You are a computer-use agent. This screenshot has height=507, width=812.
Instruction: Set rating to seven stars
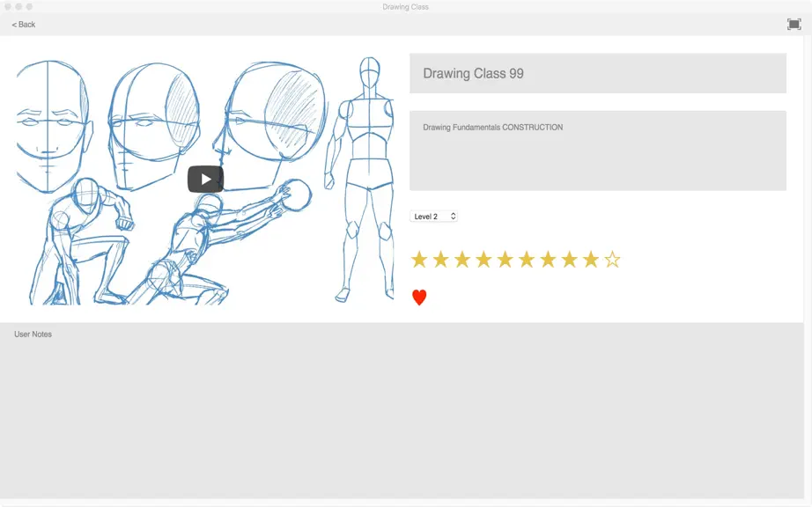coord(548,259)
